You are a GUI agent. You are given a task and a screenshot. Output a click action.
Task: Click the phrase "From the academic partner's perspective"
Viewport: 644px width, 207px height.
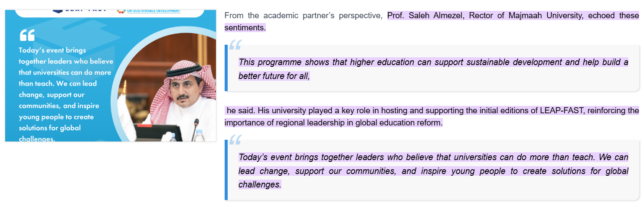point(303,16)
